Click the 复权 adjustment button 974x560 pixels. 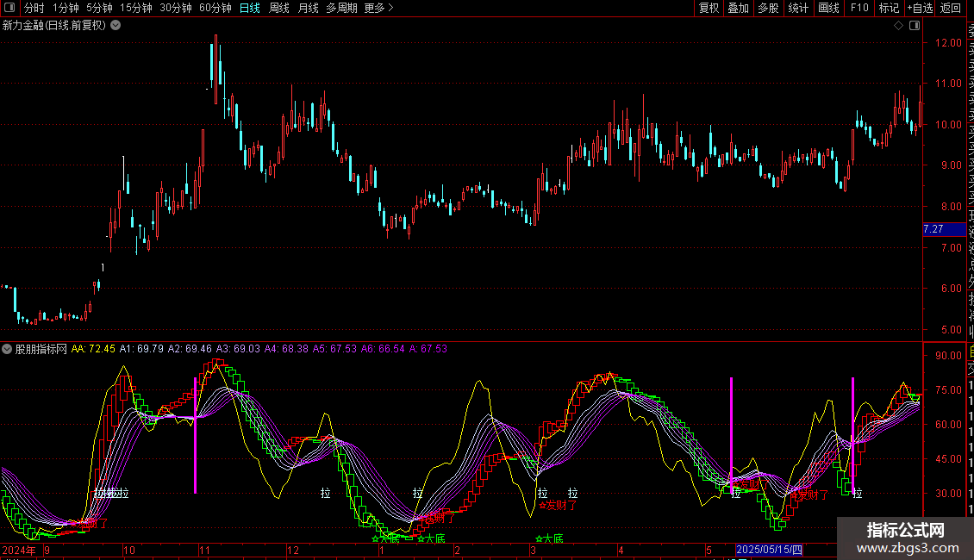[709, 9]
